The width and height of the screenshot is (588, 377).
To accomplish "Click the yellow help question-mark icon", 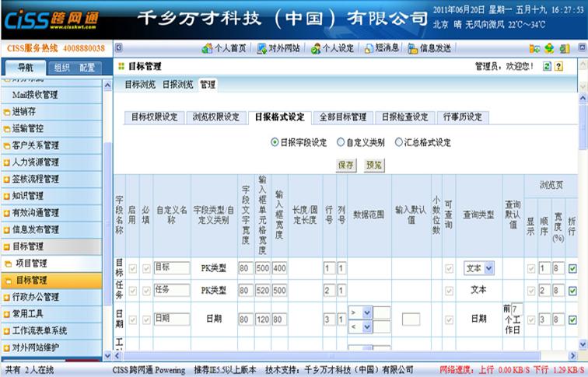I will pyautogui.click(x=558, y=67).
